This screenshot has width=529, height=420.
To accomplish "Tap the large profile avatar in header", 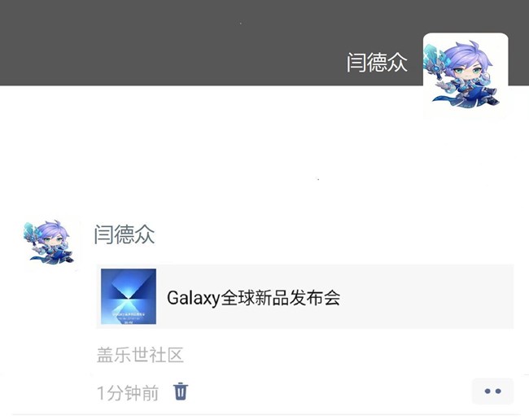I will click(466, 76).
